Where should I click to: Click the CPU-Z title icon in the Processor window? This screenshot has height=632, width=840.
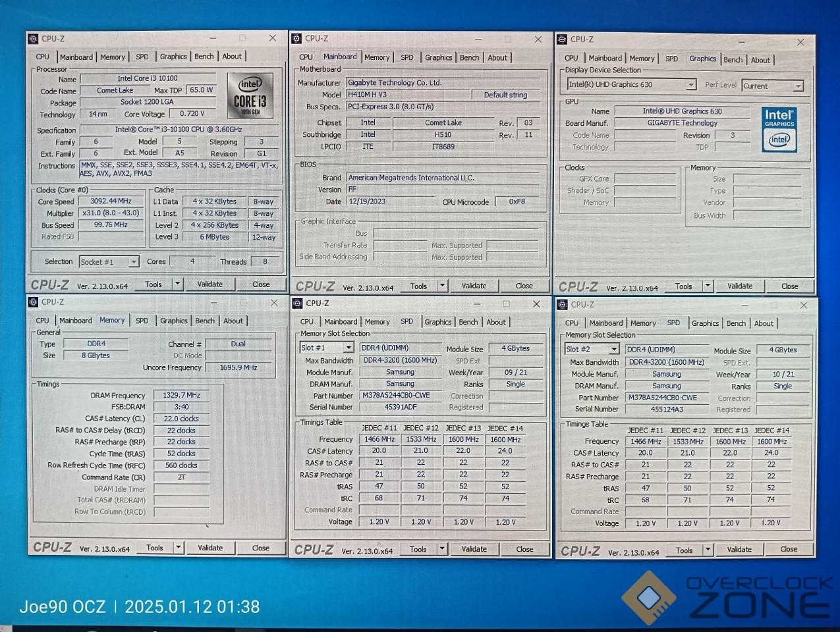coord(33,39)
